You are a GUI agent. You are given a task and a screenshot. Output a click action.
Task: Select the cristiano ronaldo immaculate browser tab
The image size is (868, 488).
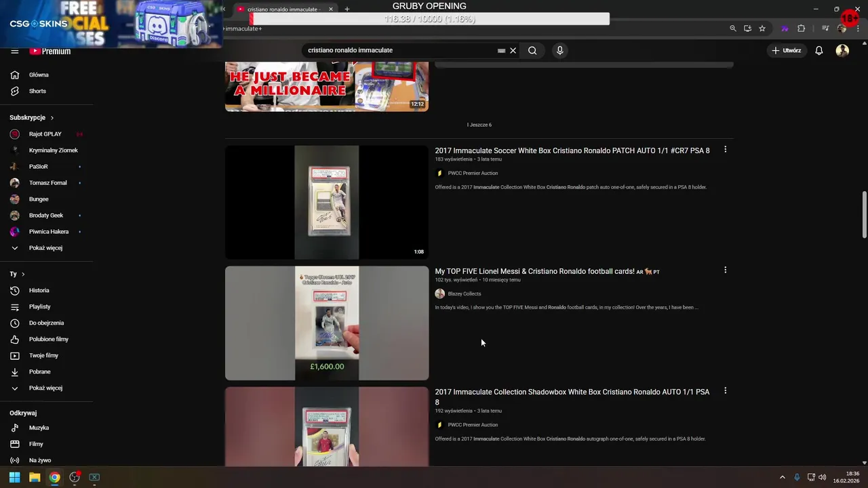click(281, 9)
